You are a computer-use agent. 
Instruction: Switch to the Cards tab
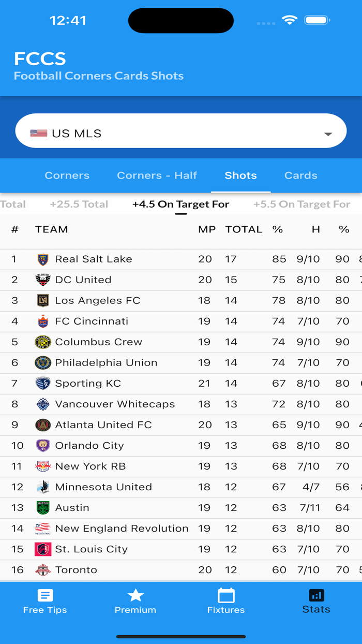coord(300,175)
